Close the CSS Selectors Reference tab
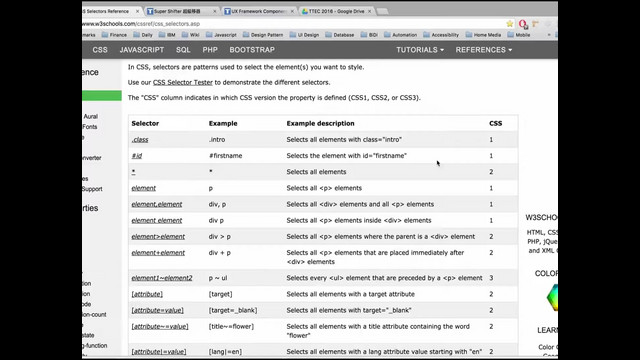The width and height of the screenshot is (640, 360). 137,11
